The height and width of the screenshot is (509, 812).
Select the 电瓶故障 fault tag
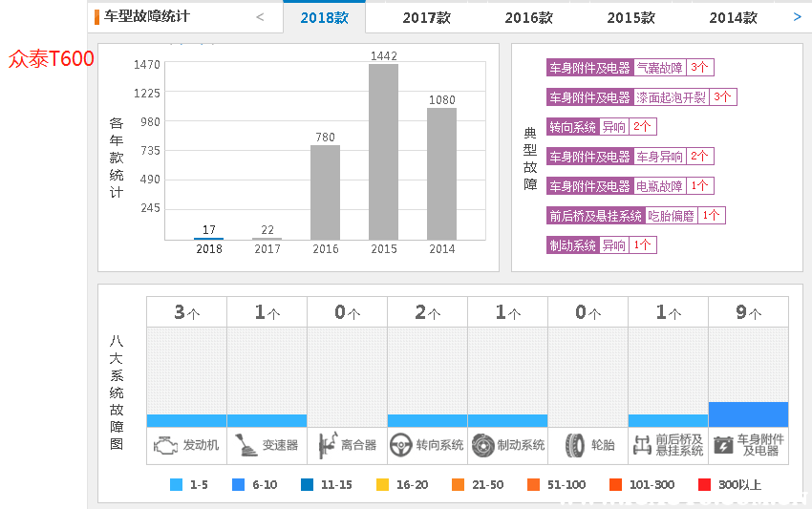630,186
